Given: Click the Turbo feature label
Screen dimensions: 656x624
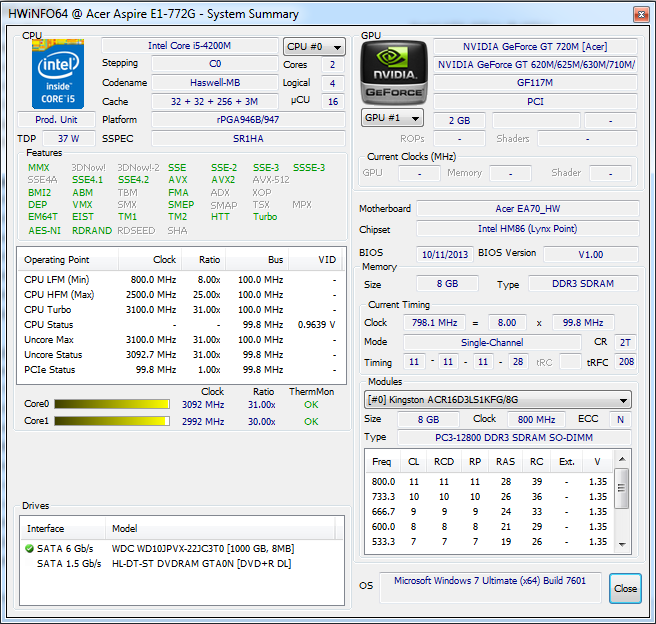Looking at the screenshot, I should coord(265,217).
